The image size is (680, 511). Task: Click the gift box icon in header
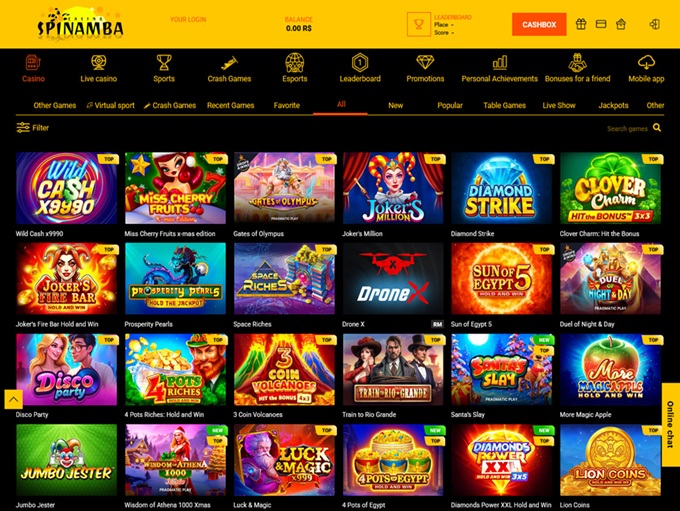pyautogui.click(x=581, y=24)
